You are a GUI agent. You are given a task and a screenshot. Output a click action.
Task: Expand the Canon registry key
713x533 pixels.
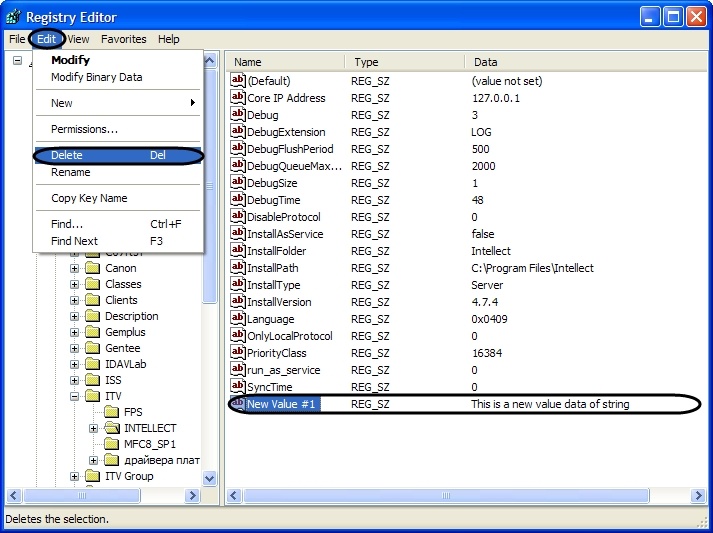point(75,268)
